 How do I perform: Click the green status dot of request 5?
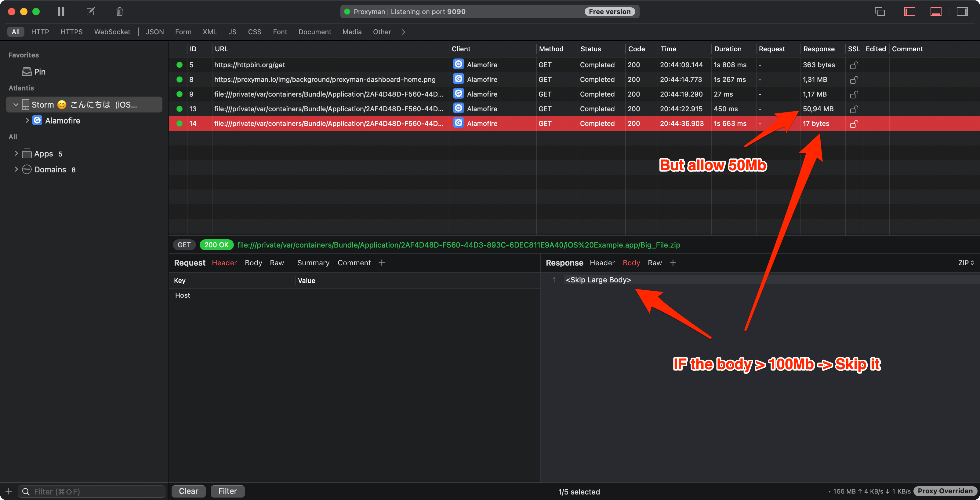click(179, 64)
